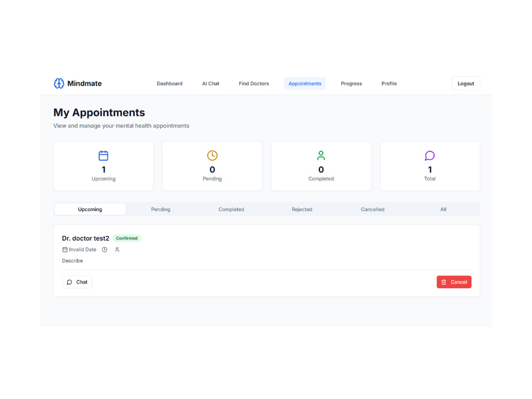The height and width of the screenshot is (399, 532).
Task: Click the purple chat bubble icon above Total
Action: [430, 155]
